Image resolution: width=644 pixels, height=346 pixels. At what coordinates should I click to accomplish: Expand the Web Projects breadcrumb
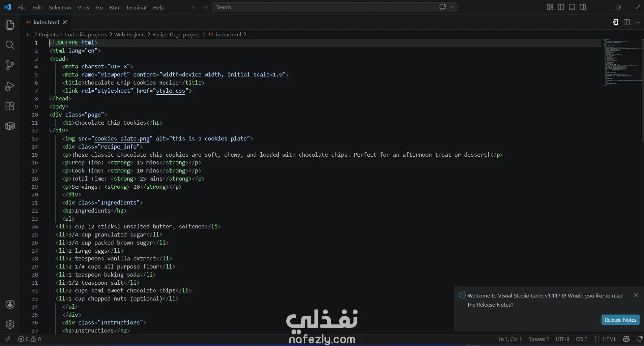pyautogui.click(x=130, y=34)
